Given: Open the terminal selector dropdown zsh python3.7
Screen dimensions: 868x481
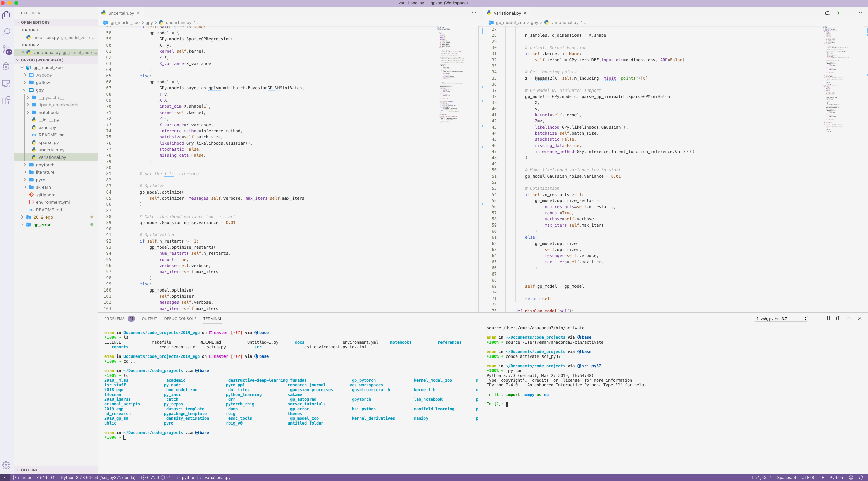Looking at the screenshot, I should coord(781,319).
